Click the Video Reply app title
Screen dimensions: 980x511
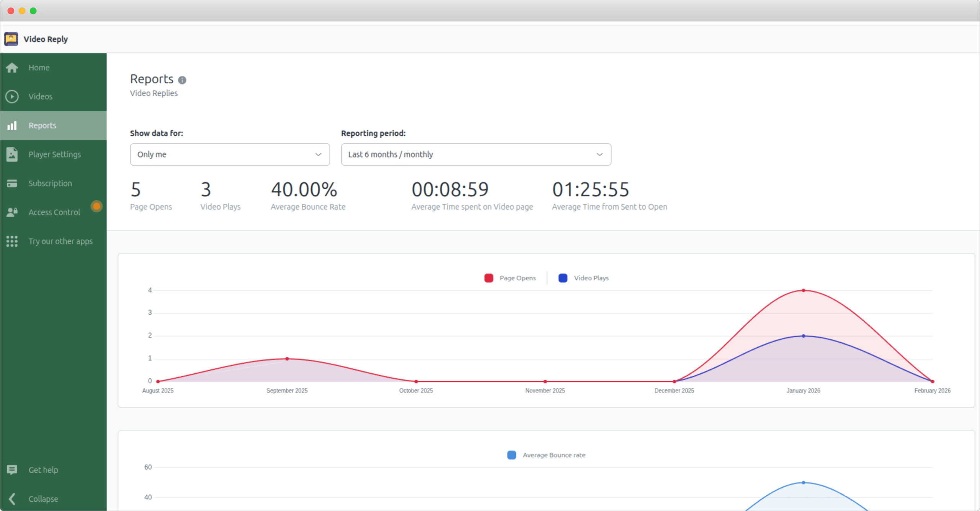[x=45, y=39]
